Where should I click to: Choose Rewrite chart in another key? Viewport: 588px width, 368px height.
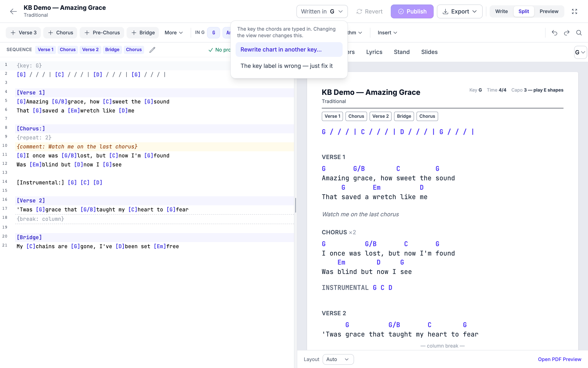[x=289, y=49]
